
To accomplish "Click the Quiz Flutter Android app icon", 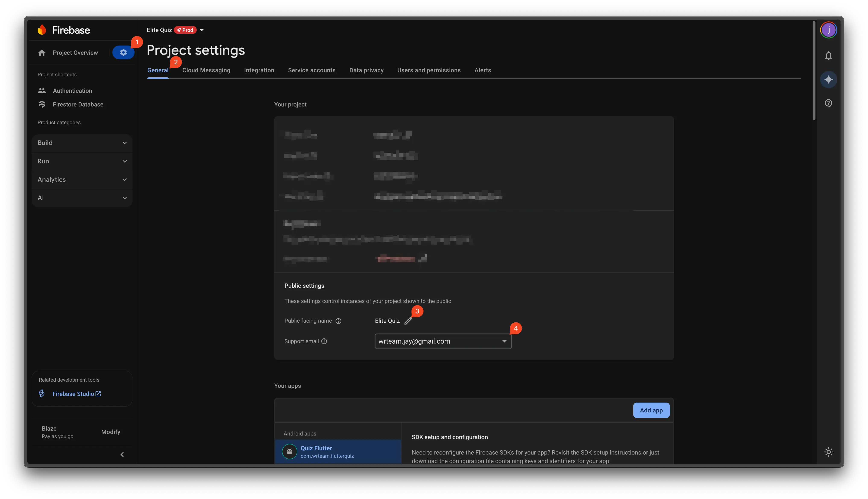I will pyautogui.click(x=289, y=451).
